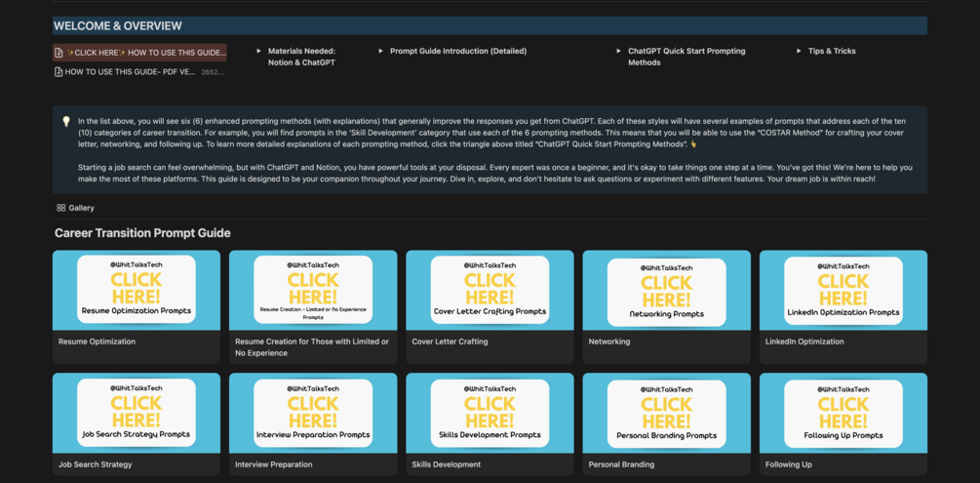
Task: Expand 'ChatGPT Quick Start Prompting Methods' triangle
Action: point(619,52)
